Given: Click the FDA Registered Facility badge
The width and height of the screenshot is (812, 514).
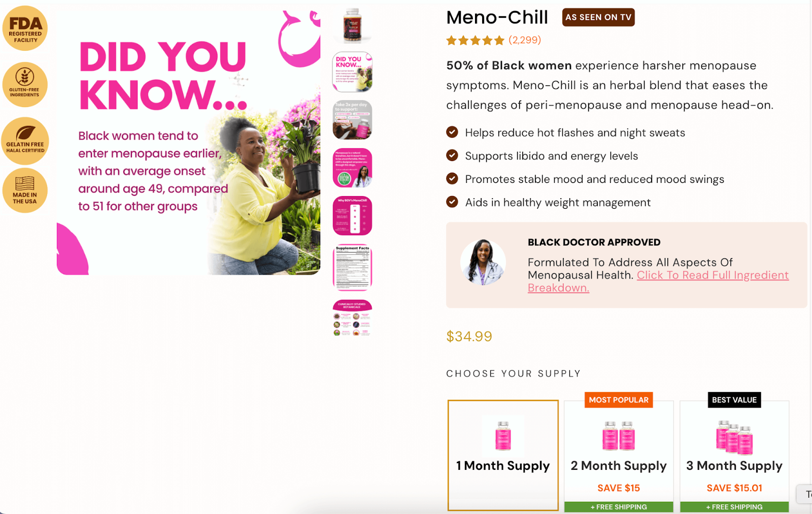Looking at the screenshot, I should (x=25, y=28).
